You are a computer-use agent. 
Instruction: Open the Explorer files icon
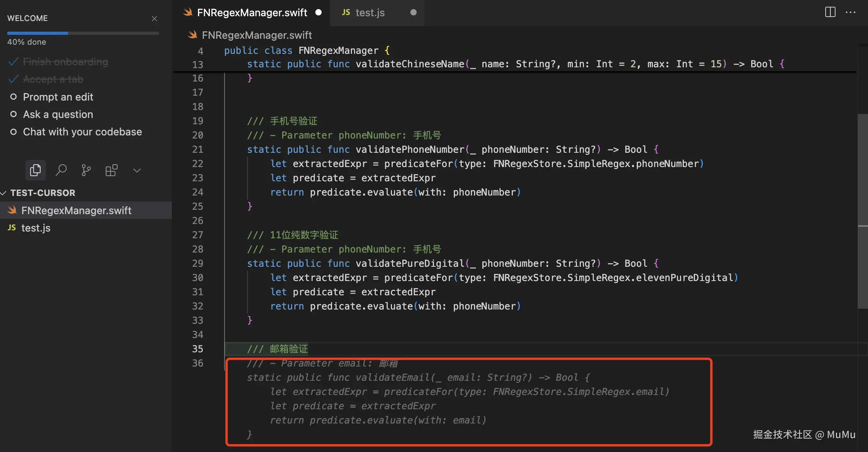tap(35, 170)
